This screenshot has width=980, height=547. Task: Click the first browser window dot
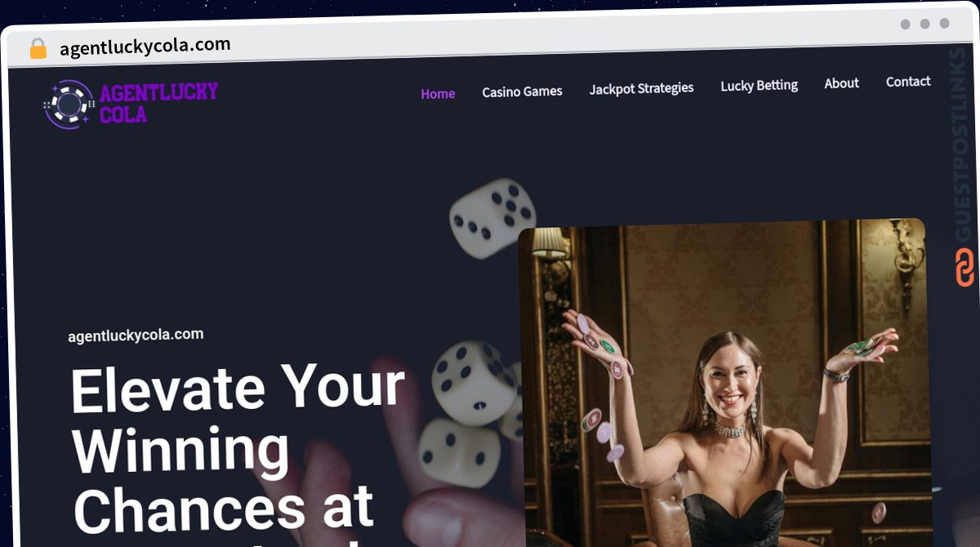point(906,24)
